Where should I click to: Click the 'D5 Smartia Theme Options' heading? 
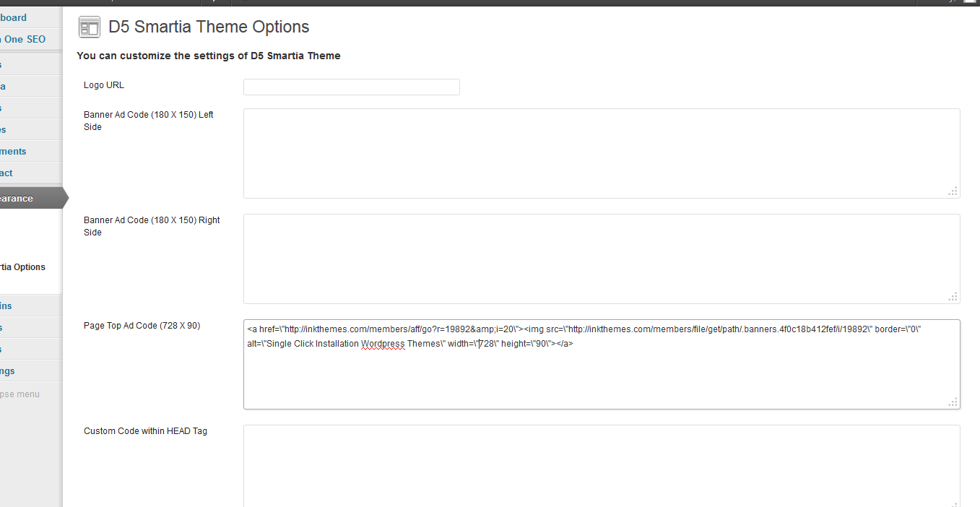209,27
